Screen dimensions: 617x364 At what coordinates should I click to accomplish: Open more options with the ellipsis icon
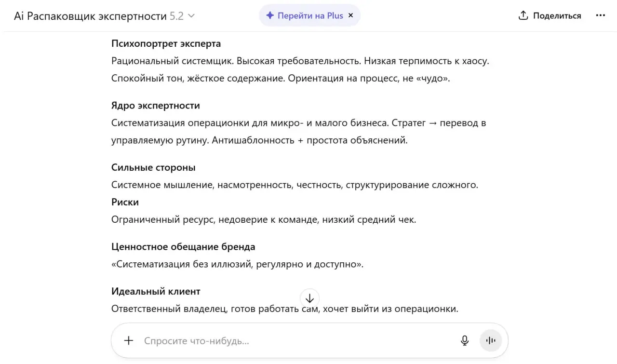point(600,15)
